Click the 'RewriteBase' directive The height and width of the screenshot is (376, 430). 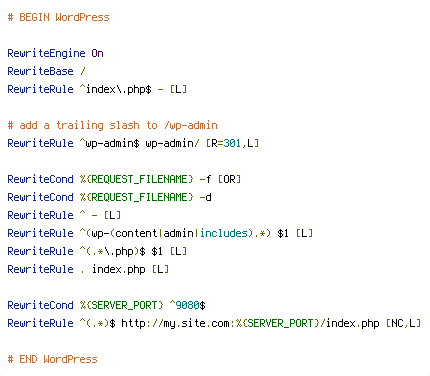(x=40, y=71)
